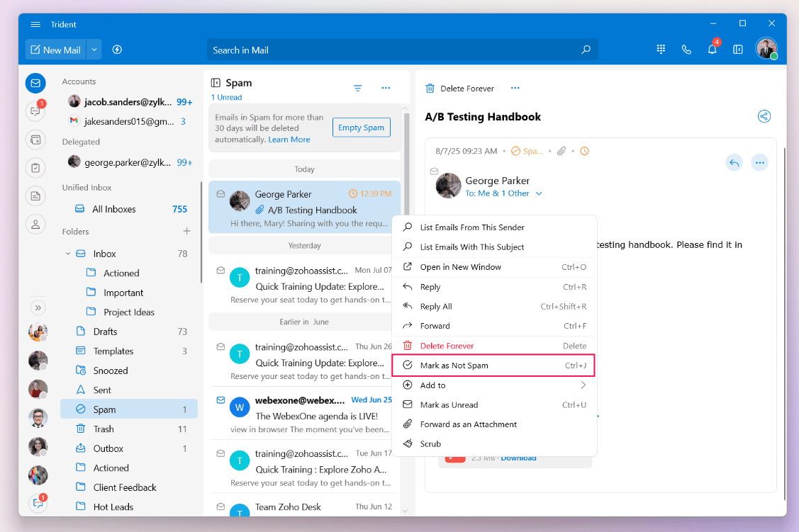Expand the New Mail dropdown arrow
This screenshot has height=532, width=799.
[94, 50]
